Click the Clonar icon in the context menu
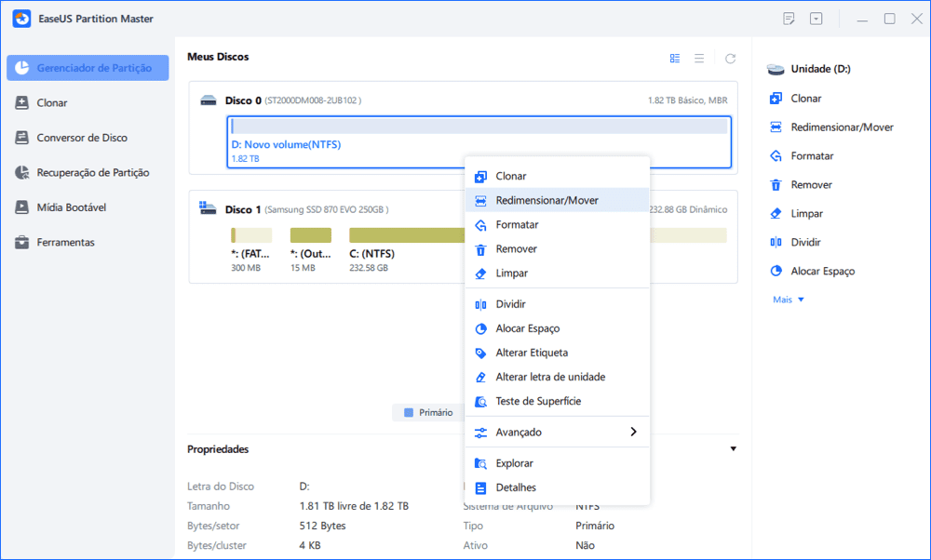Image resolution: width=931 pixels, height=560 pixels. click(481, 177)
